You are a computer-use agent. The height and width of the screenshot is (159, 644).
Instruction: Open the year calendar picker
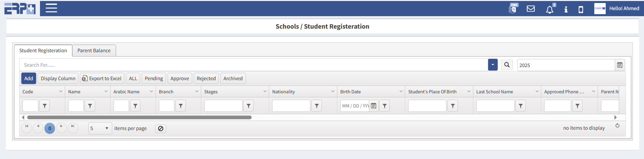coord(620,65)
